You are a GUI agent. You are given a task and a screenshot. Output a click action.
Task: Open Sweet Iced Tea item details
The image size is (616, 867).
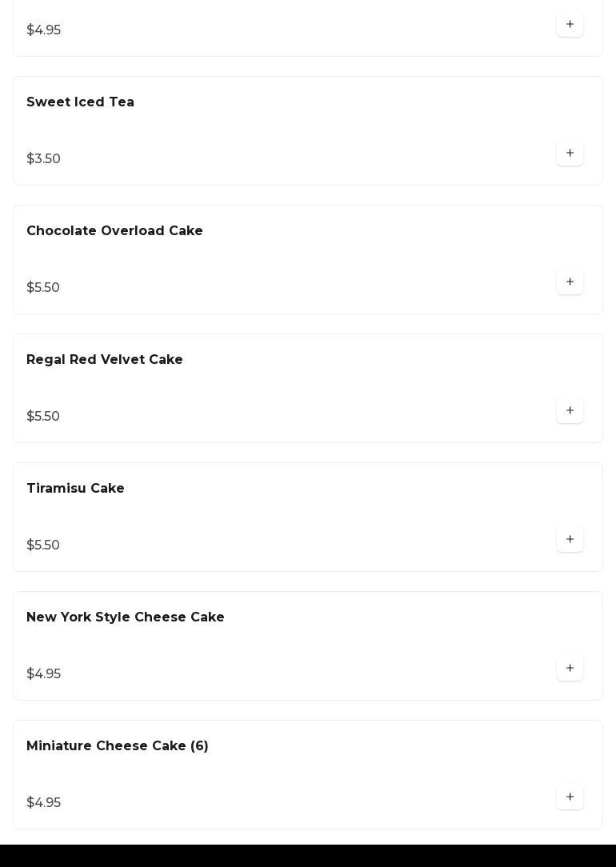(80, 102)
